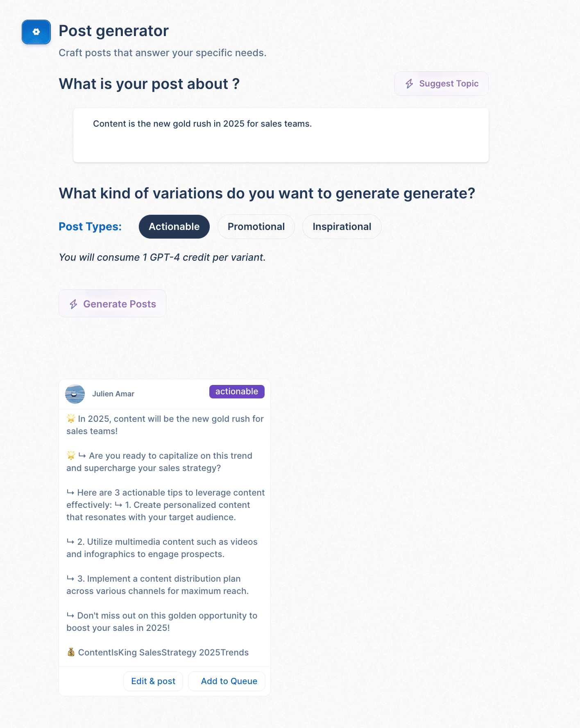The width and height of the screenshot is (580, 728).
Task: Click the Julien Amar author name
Action: [x=113, y=394]
